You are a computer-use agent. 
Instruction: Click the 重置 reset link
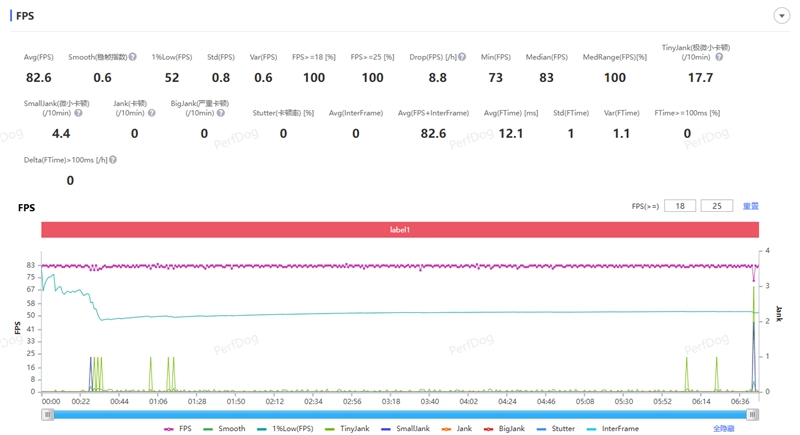click(x=750, y=206)
